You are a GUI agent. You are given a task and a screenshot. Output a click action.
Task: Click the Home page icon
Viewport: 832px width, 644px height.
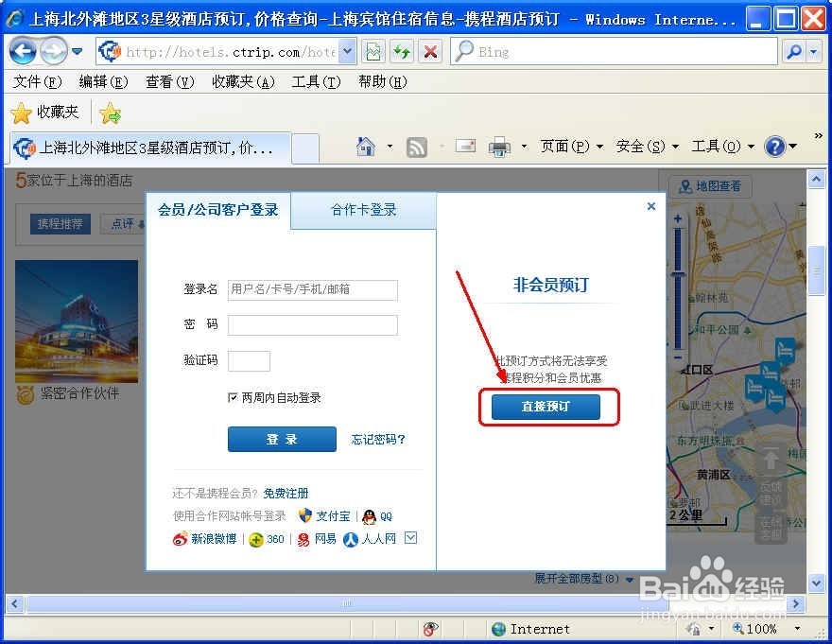point(366,146)
